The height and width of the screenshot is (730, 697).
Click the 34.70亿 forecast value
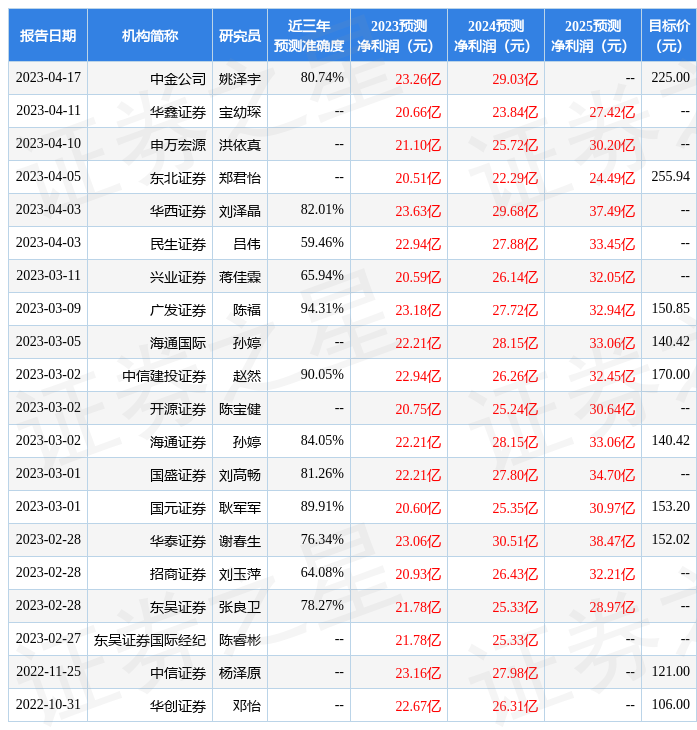[x=612, y=476]
